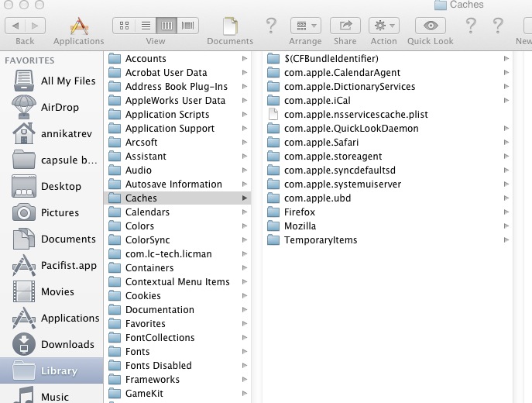Click the Quick Look eye button
This screenshot has width=532, height=403.
pos(431,26)
